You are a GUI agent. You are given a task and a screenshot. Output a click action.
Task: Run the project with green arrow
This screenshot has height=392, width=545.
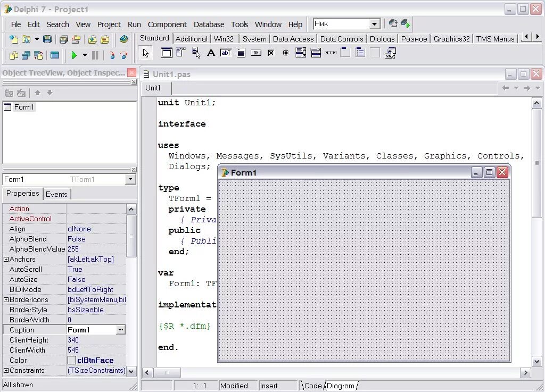coord(73,55)
